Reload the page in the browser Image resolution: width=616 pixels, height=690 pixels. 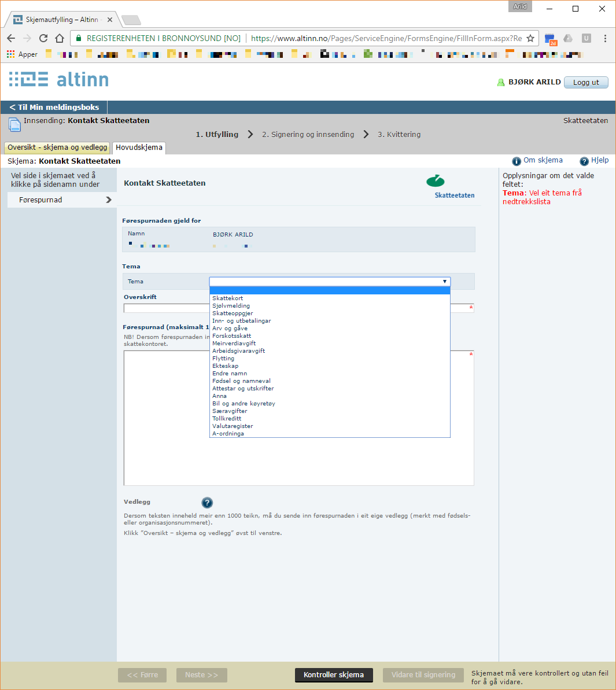point(43,38)
